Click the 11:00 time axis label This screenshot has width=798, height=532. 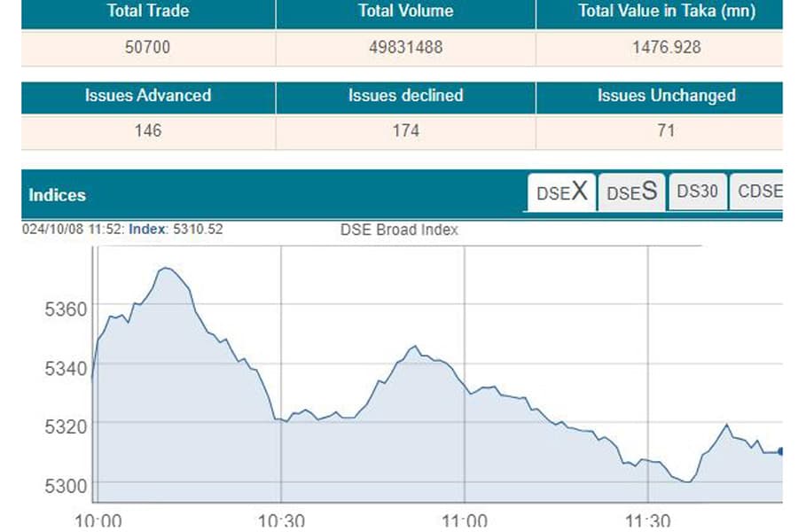(465, 522)
